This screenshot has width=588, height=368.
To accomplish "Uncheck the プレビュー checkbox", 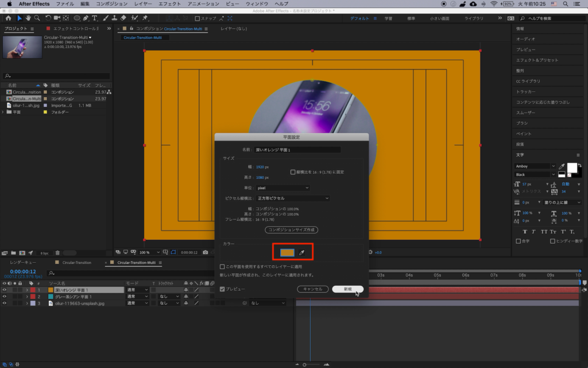I will (x=222, y=289).
